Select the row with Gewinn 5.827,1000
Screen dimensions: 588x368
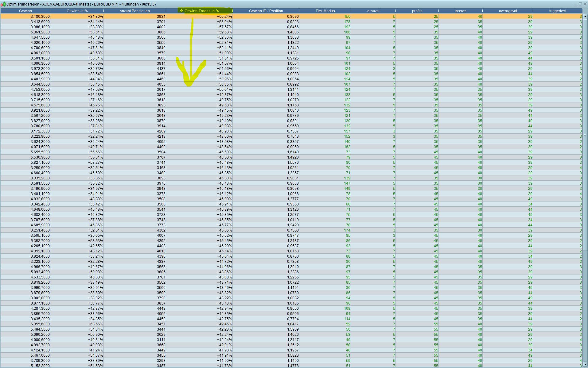[291, 163]
